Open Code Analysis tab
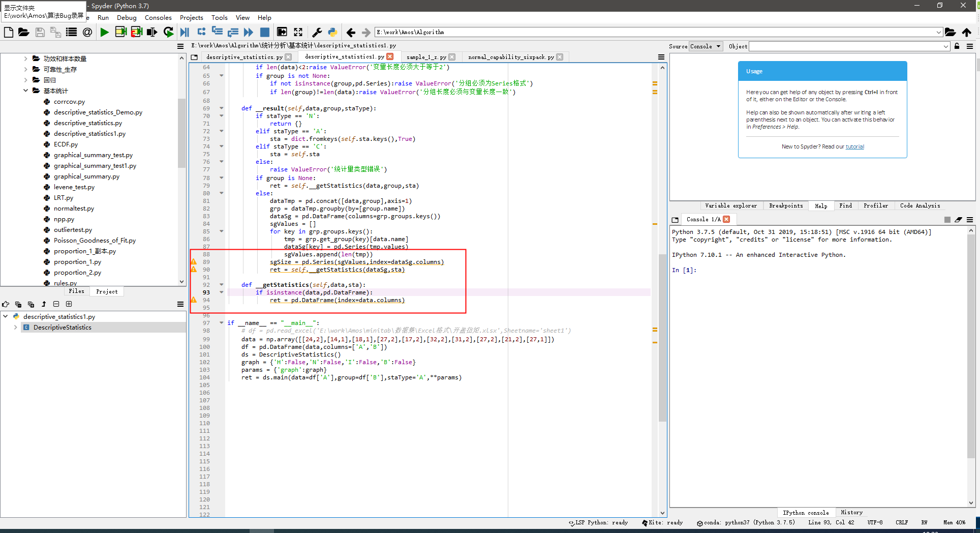Screen dimensions: 980x533 (x=920, y=205)
